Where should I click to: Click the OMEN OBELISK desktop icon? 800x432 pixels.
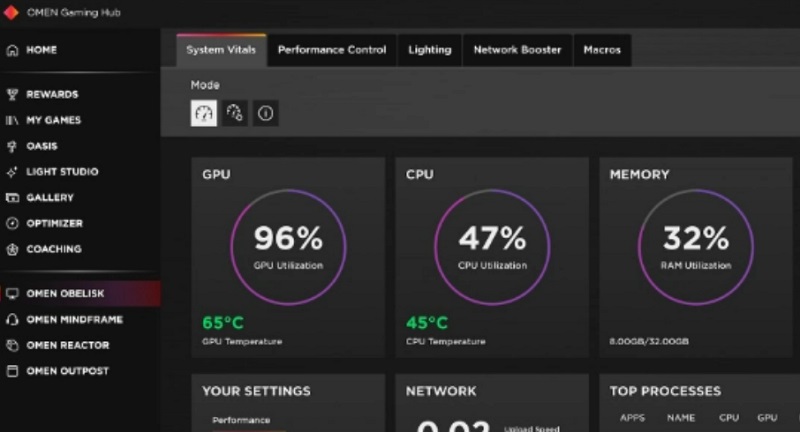point(12,293)
